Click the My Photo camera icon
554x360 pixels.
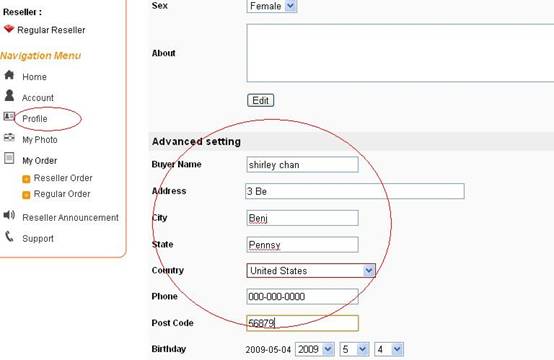(x=9, y=137)
